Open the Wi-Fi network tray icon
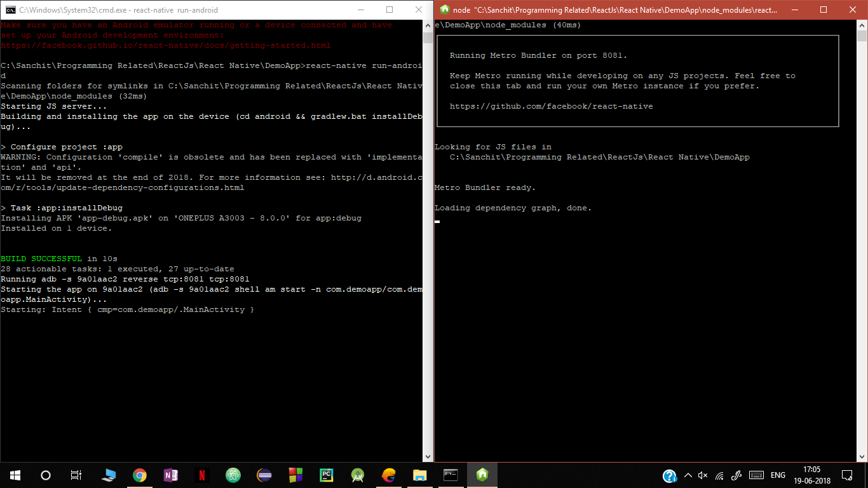This screenshot has width=868, height=488. pyautogui.click(x=720, y=475)
